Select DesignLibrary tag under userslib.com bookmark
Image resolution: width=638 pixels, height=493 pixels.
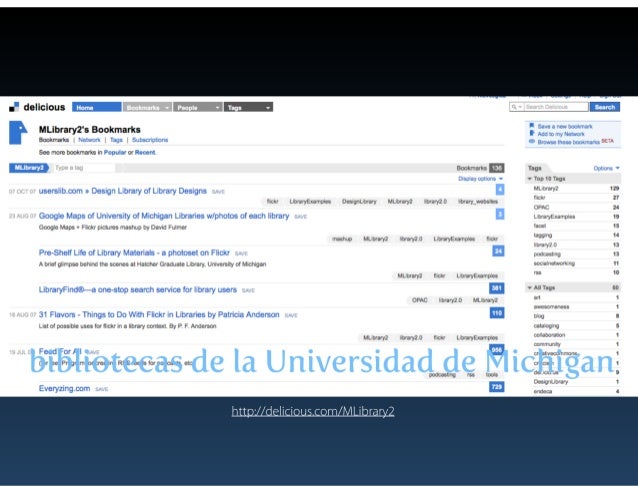pos(359,201)
